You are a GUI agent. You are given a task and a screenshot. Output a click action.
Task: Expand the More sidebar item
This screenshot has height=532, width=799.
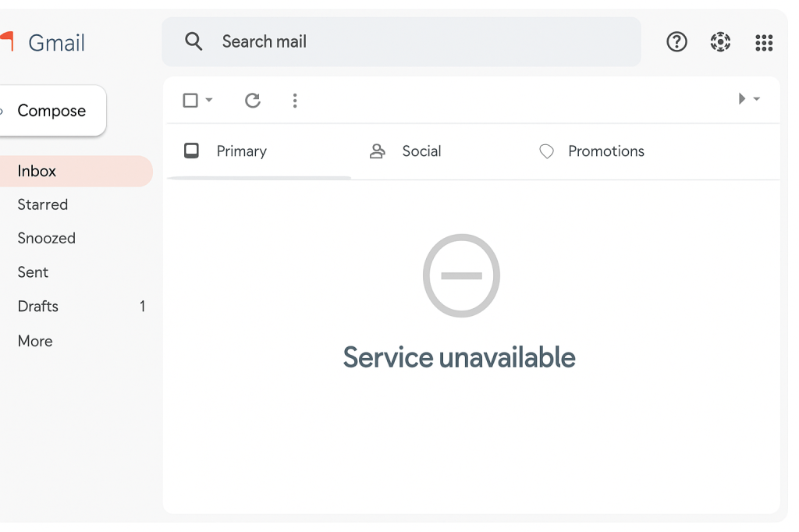point(35,341)
